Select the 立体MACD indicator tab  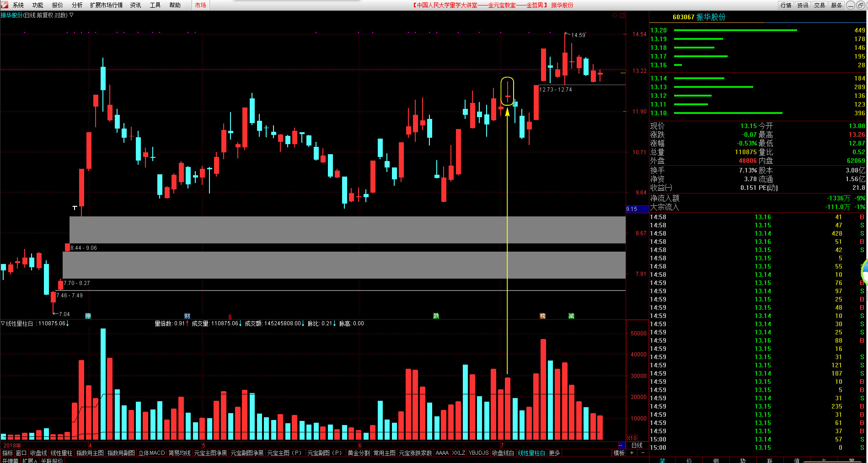pyautogui.click(x=151, y=453)
